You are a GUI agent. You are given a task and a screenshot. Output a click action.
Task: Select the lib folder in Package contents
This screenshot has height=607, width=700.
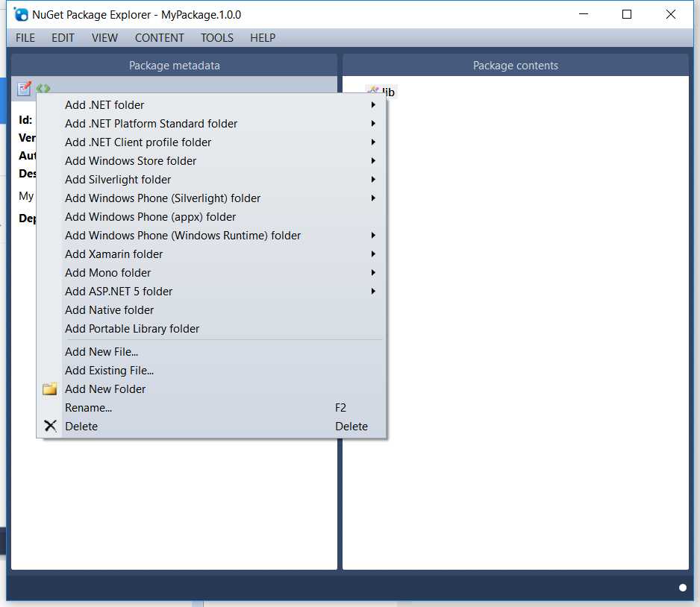(387, 92)
